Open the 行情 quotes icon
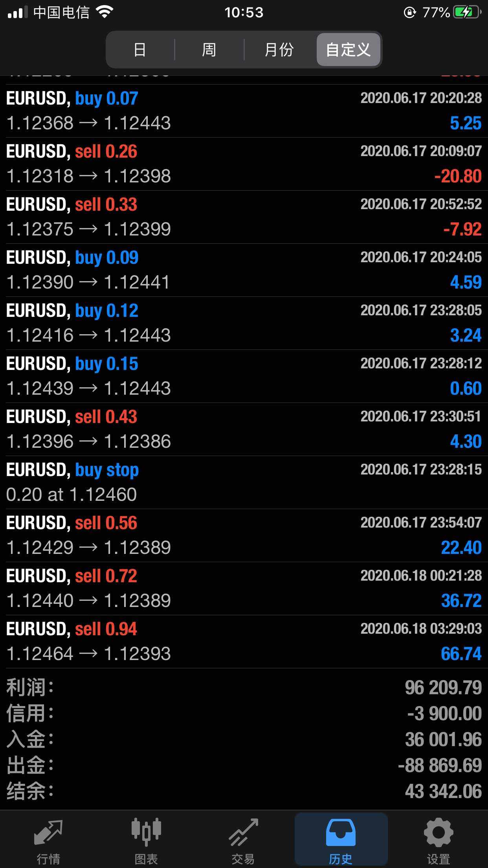 (x=48, y=832)
